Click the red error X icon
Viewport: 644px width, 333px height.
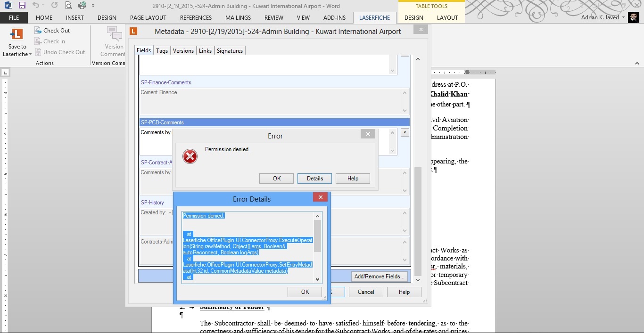[x=190, y=156]
